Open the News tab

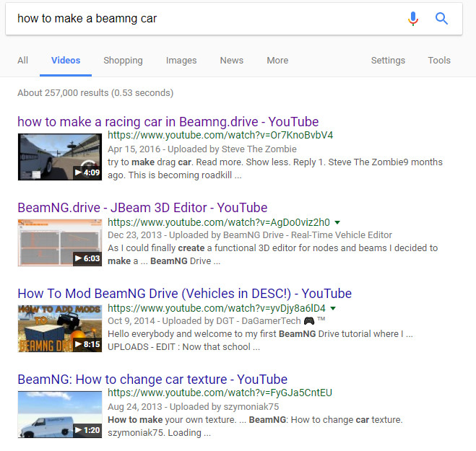232,61
